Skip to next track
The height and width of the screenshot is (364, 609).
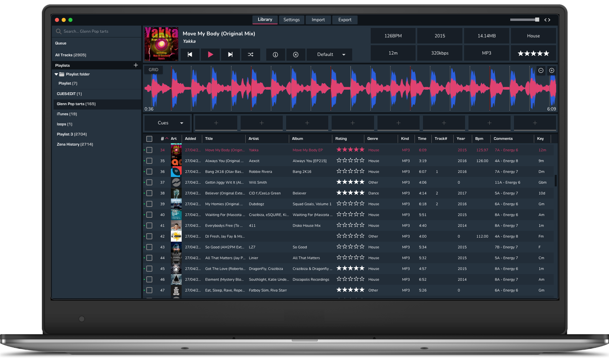[230, 55]
